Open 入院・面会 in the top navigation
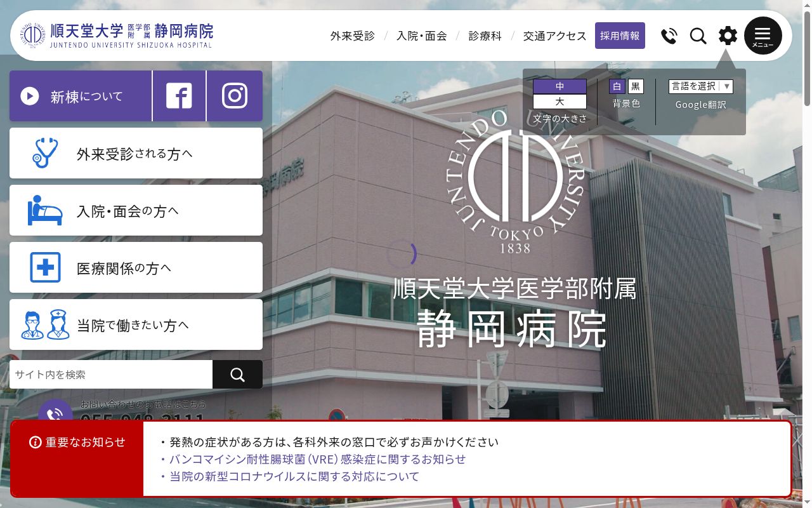 click(422, 36)
